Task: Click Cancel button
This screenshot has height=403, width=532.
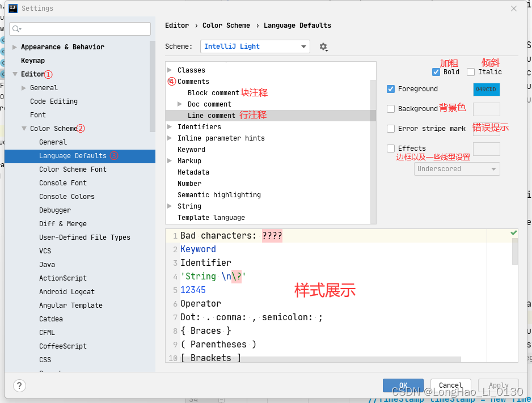Action: pos(450,385)
